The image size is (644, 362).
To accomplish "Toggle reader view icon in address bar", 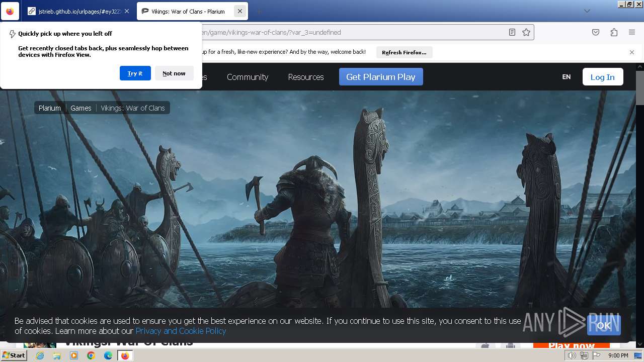I will pyautogui.click(x=512, y=32).
